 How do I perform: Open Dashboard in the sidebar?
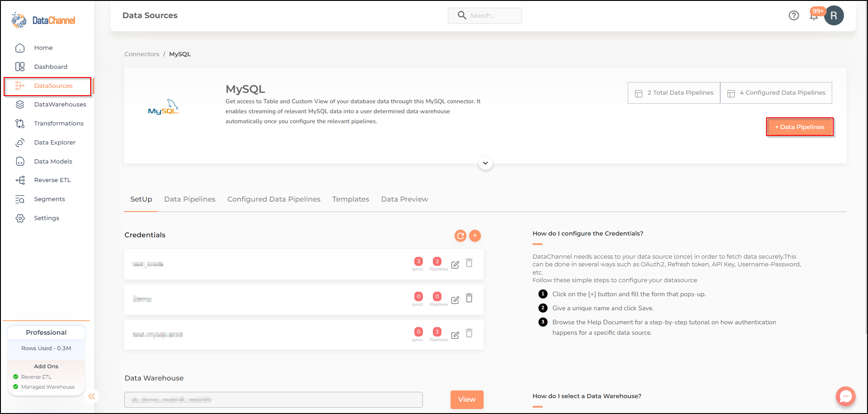(50, 67)
